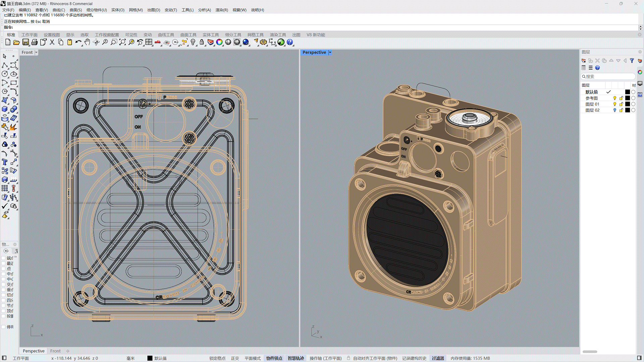Click the new layer icon
644x362 pixels.
tap(584, 61)
